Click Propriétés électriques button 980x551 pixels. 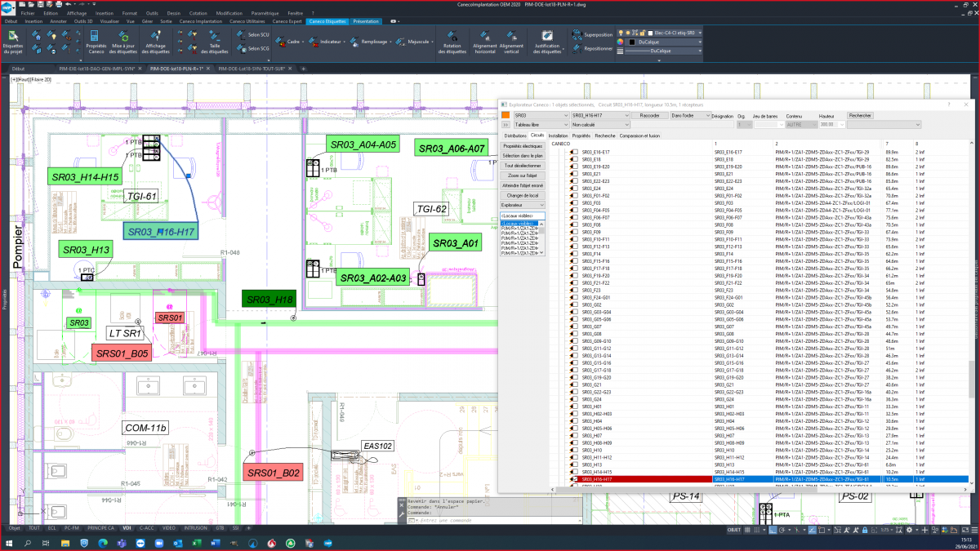(523, 145)
